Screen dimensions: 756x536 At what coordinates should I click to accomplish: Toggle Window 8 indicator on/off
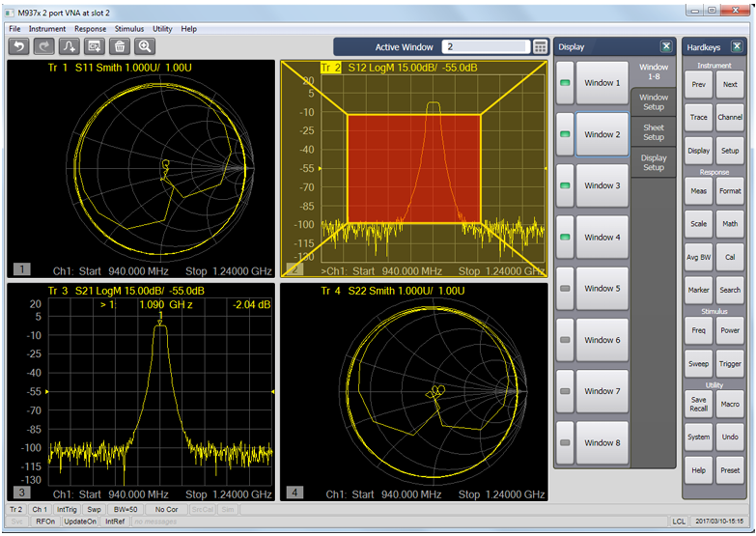(565, 442)
